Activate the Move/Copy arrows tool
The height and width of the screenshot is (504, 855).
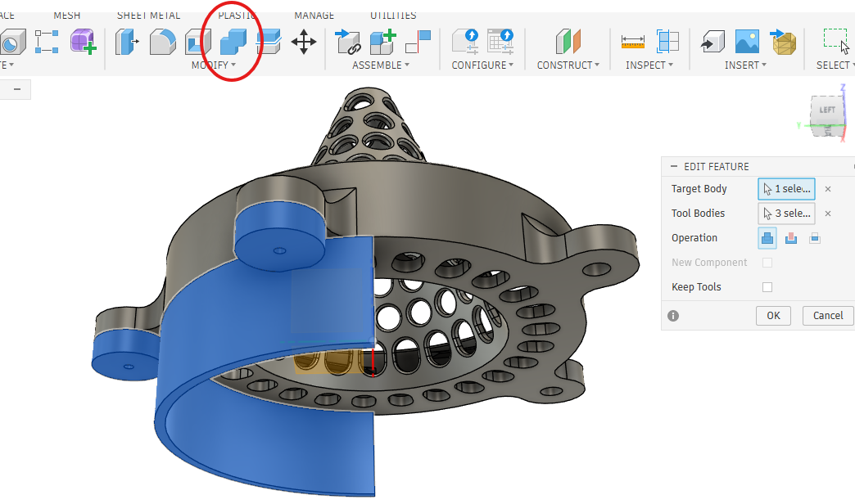304,42
